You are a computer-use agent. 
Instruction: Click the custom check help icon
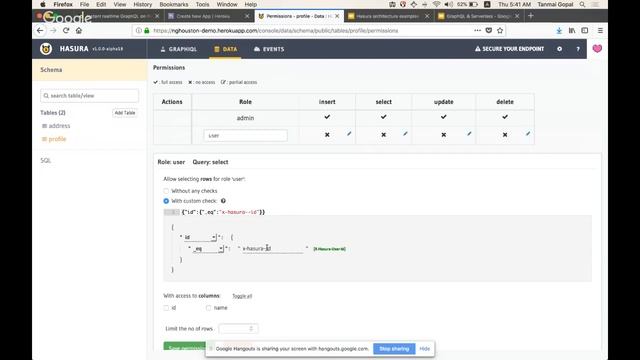(x=223, y=201)
